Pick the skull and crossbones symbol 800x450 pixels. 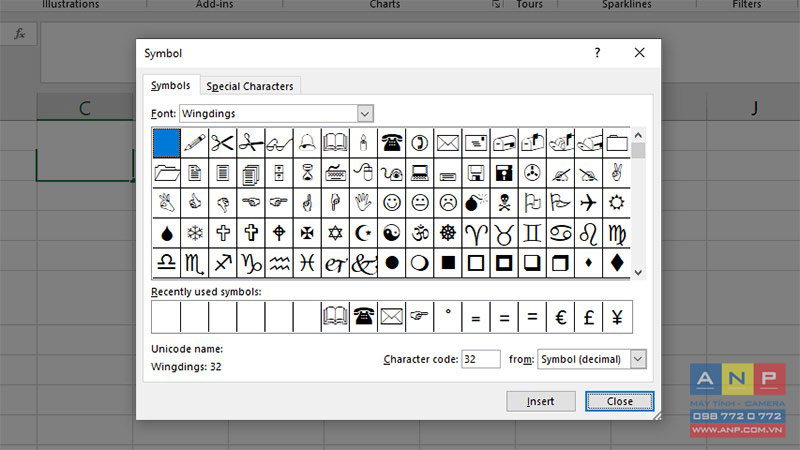504,203
